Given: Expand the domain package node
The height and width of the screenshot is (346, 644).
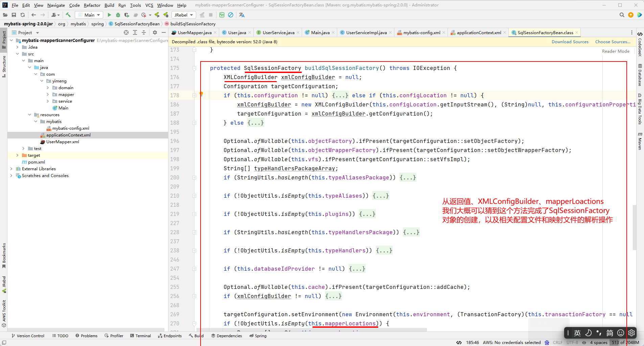Looking at the screenshot, I should (48, 88).
